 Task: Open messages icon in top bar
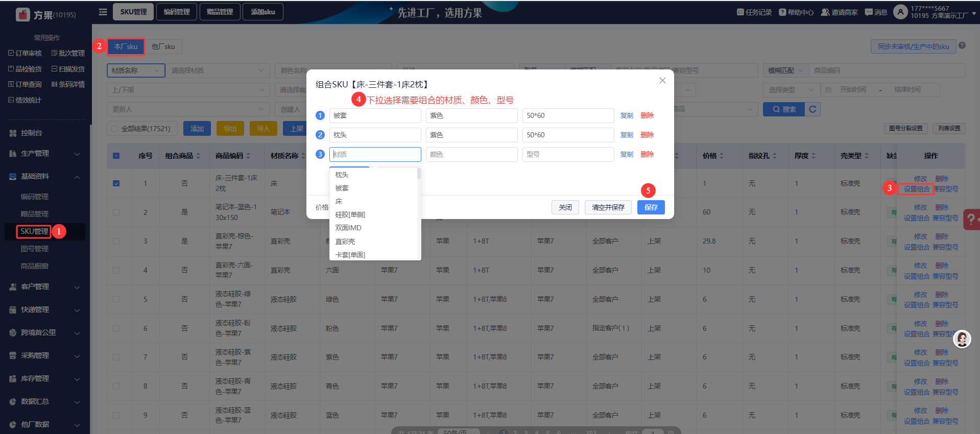tap(868, 12)
